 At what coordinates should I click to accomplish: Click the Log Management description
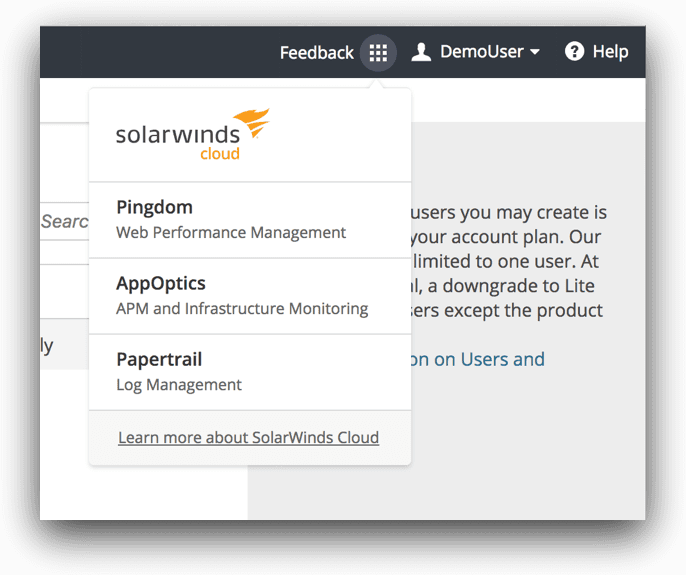coord(179,384)
